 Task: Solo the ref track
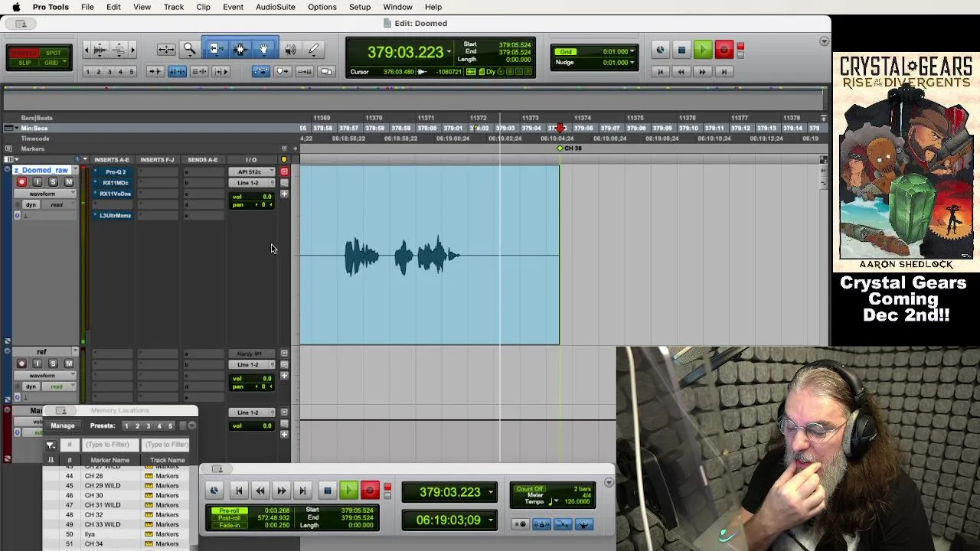point(53,364)
